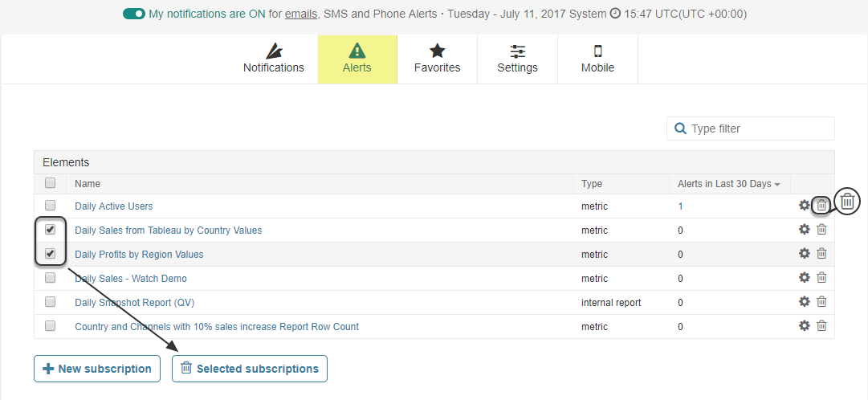Check the Daily Active Users checkbox

click(51, 206)
